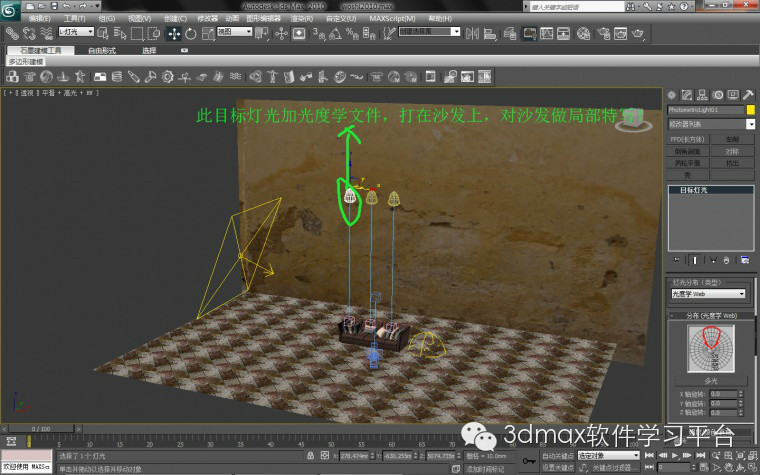Image resolution: width=760 pixels, height=475 pixels.
Task: Click the yellow object color swatch
Action: click(x=750, y=110)
